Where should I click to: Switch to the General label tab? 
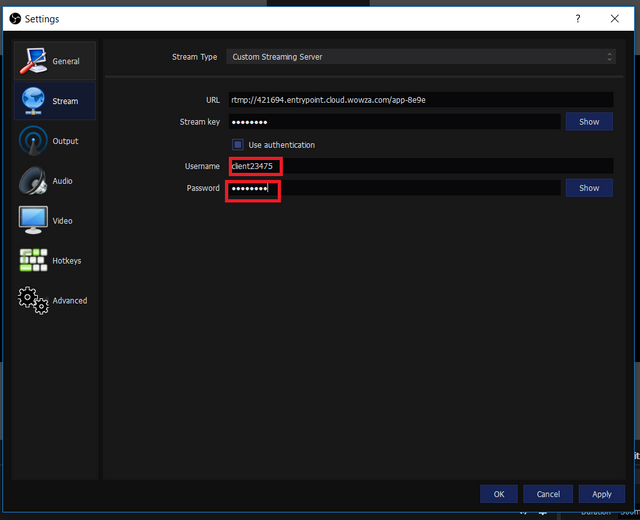point(66,61)
